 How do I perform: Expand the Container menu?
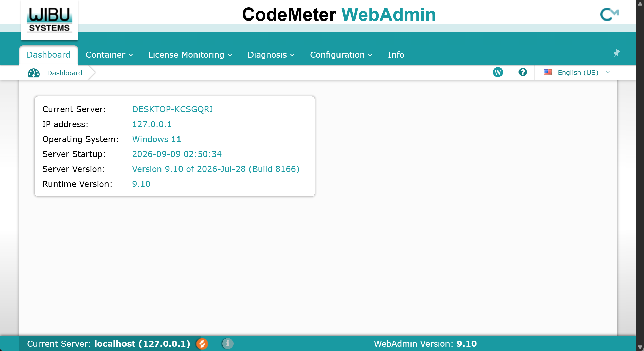[109, 55]
